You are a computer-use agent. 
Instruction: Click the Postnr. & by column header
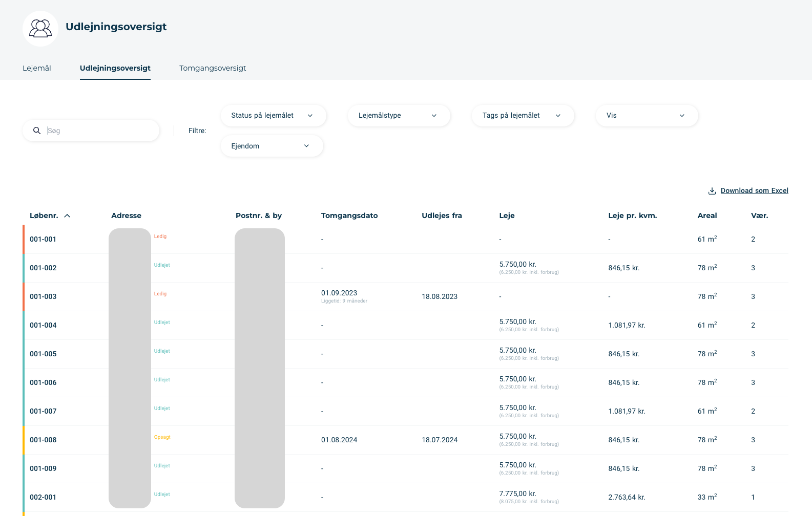259,216
